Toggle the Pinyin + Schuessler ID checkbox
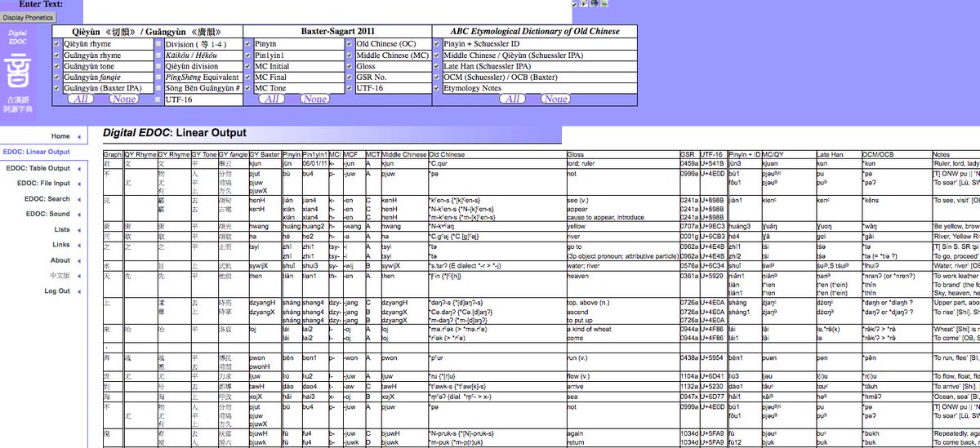 tap(437, 43)
